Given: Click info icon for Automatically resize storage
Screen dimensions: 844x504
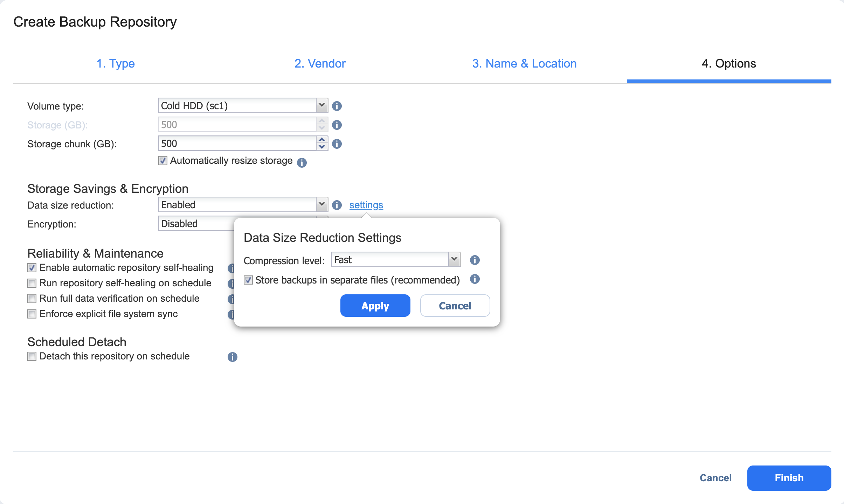Looking at the screenshot, I should tap(302, 163).
